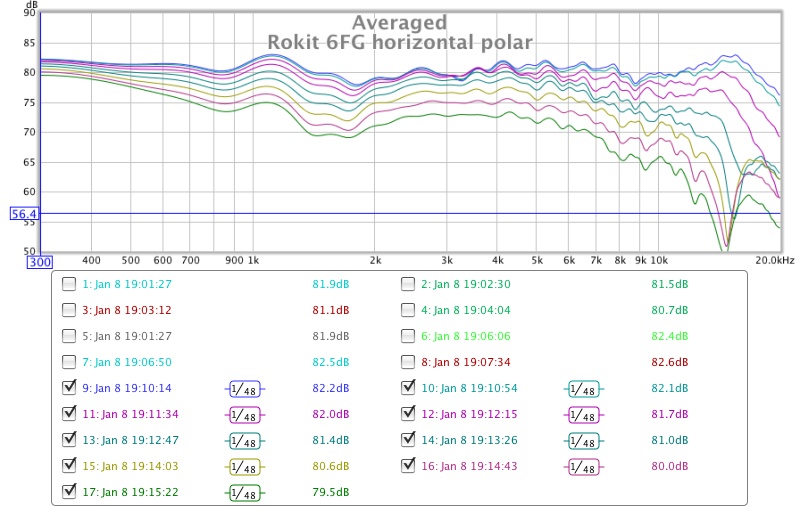Click the label 2: Jan 8 19:02:30

pyautogui.click(x=466, y=284)
